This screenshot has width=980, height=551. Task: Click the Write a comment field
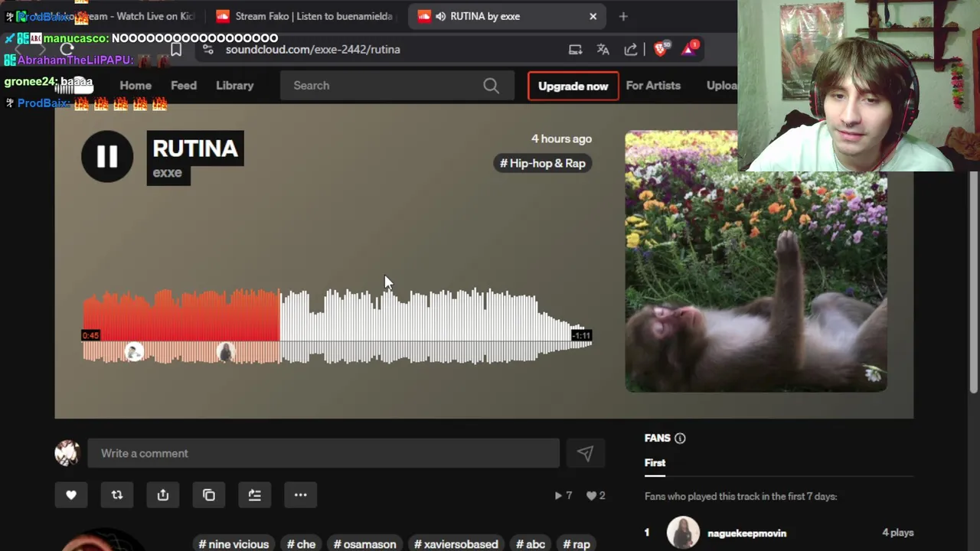[323, 453]
